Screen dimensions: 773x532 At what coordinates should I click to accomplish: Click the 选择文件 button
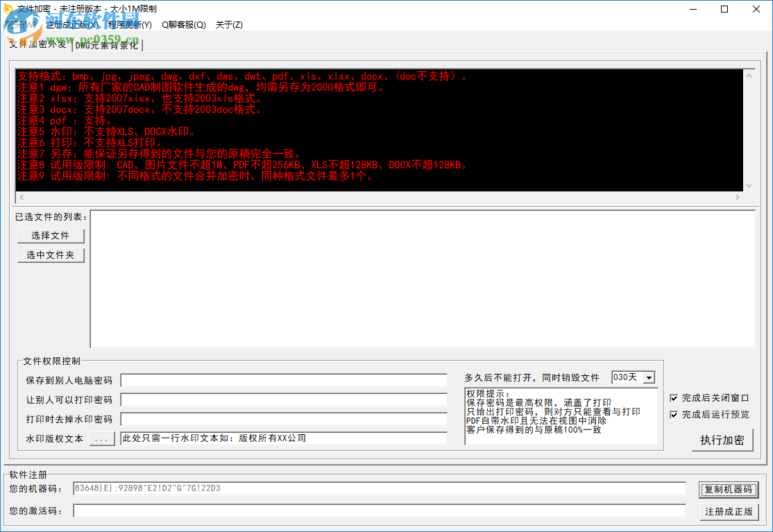click(x=51, y=236)
